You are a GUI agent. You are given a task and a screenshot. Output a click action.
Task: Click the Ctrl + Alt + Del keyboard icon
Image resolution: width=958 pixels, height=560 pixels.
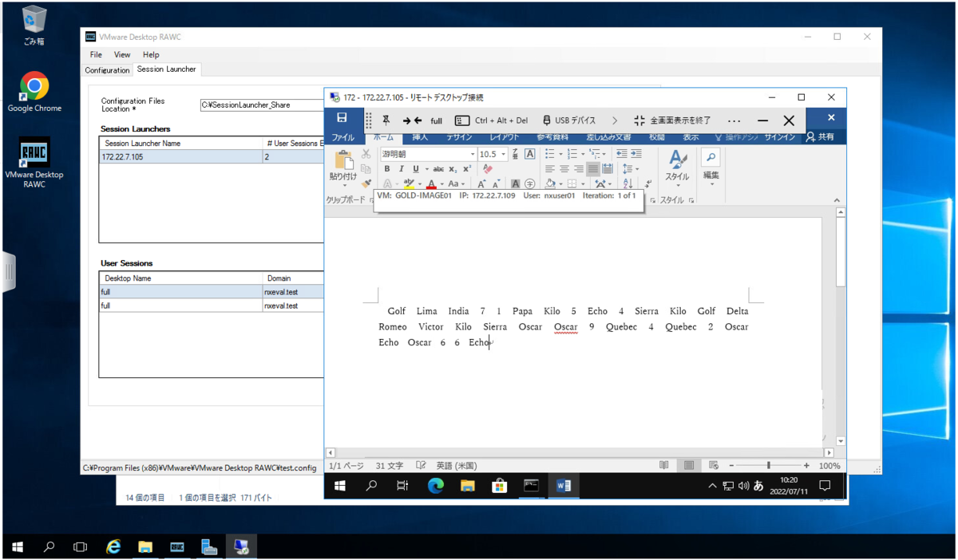click(461, 120)
